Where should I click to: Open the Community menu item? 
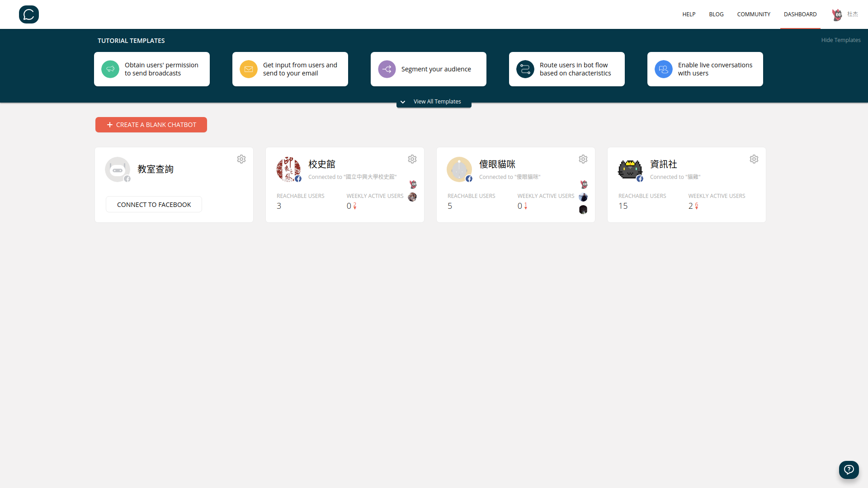click(x=753, y=14)
